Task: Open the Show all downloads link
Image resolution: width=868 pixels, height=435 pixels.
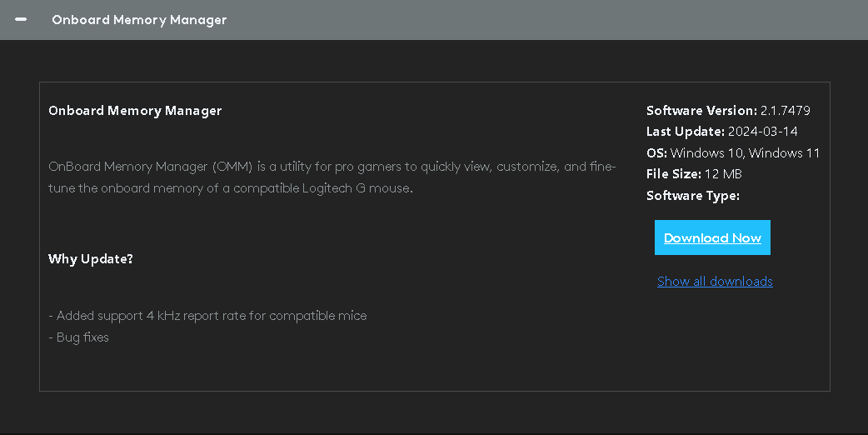Action: pyautogui.click(x=715, y=281)
